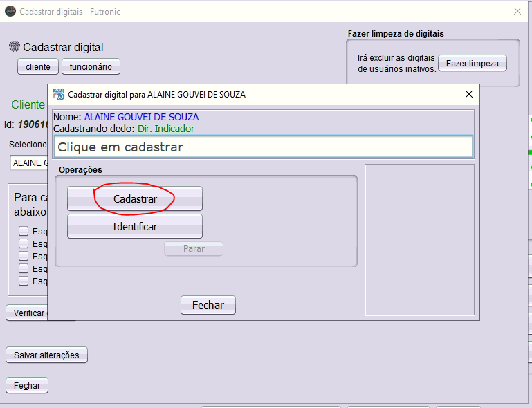Tick the last Esq finger checkbox
This screenshot has height=408, width=532.
pos(24,281)
